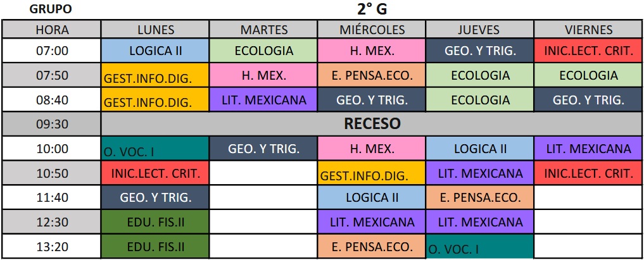Viewport: 644px width, 260px height.
Task: Click the VIERNES column header
Action: (588, 30)
